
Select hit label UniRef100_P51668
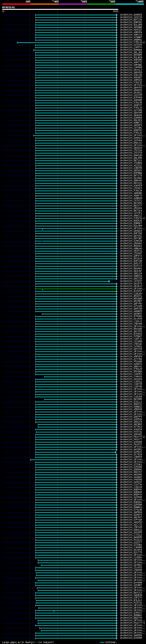pyautogui.click(x=131, y=361)
